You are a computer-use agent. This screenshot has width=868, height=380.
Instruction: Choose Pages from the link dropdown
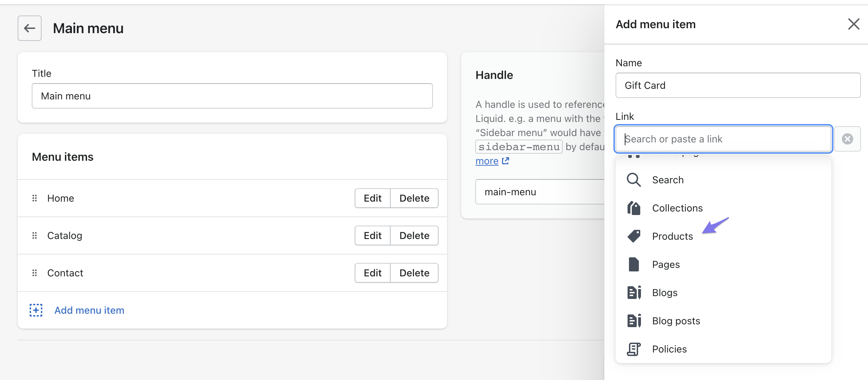666,264
